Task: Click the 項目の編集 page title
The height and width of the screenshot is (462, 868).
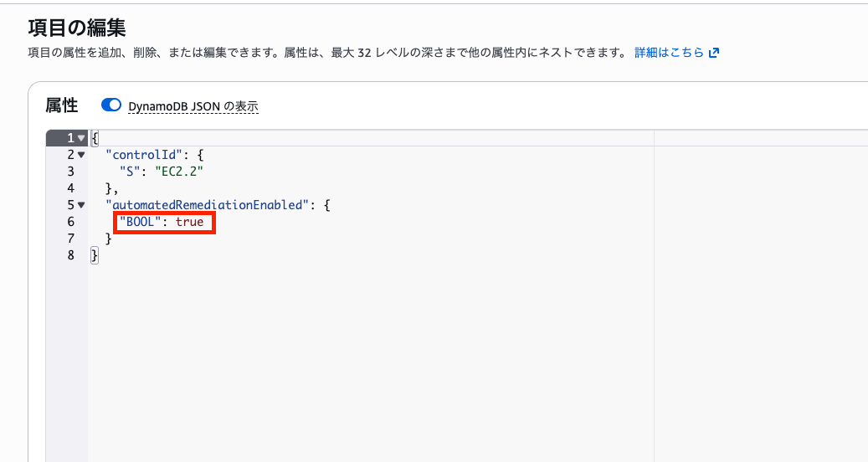Action: point(77,28)
